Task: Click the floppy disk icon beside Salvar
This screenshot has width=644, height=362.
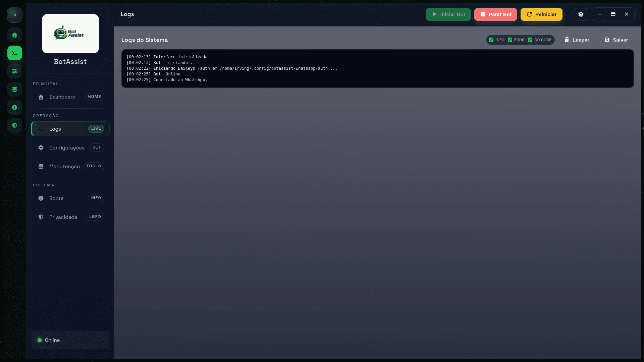Action: pyautogui.click(x=607, y=40)
